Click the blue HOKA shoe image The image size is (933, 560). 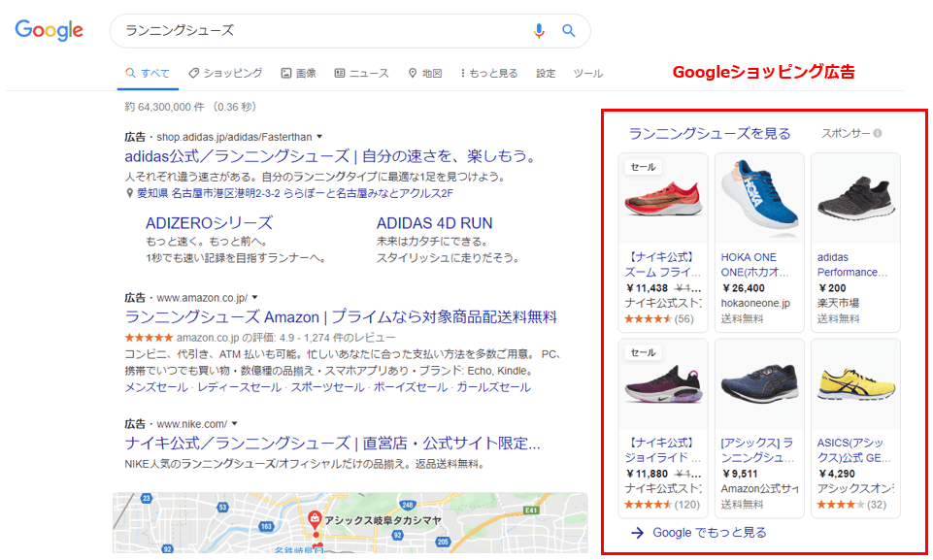click(x=759, y=199)
